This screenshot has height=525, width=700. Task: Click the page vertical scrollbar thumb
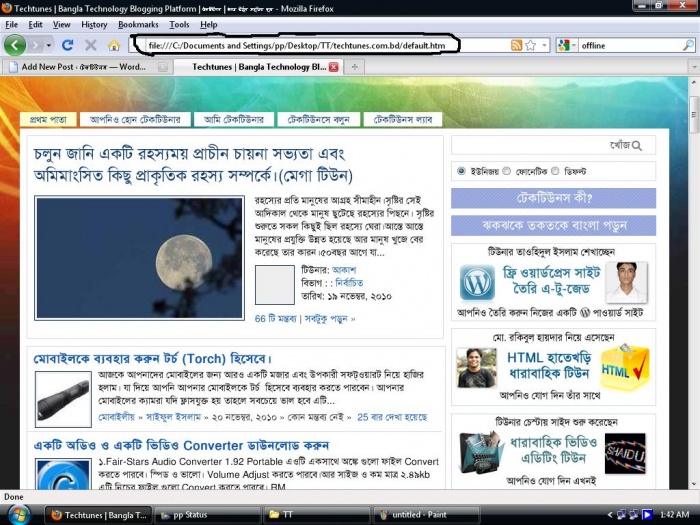[694, 114]
